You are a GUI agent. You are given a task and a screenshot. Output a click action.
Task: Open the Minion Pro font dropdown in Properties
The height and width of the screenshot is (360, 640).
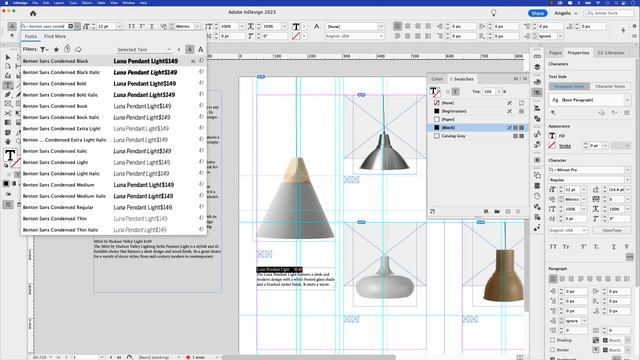[627, 170]
